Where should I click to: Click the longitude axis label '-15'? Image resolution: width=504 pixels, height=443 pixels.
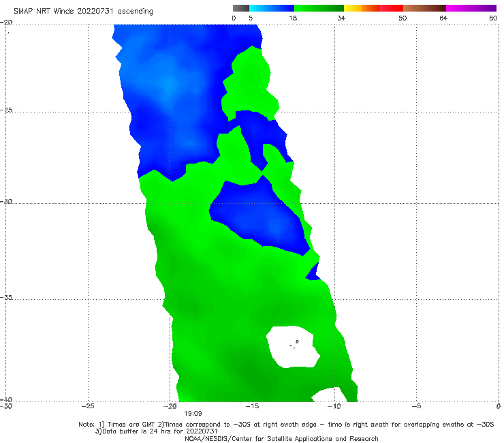click(252, 406)
